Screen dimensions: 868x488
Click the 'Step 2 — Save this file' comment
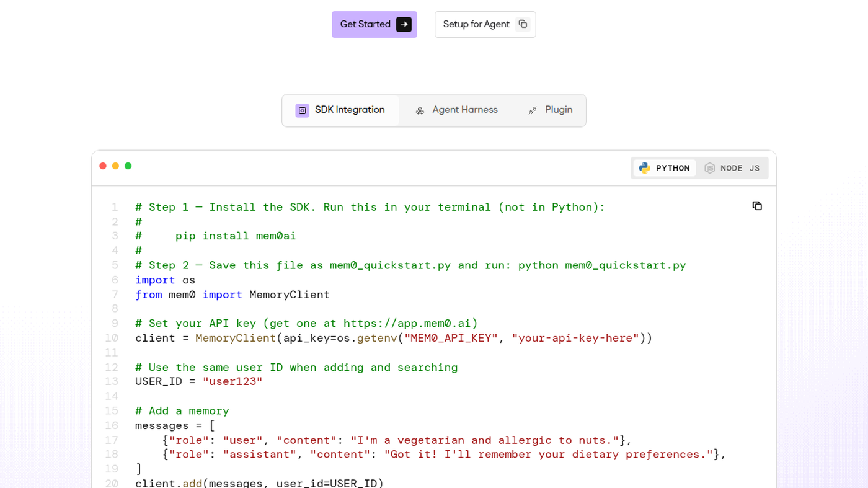pyautogui.click(x=410, y=265)
